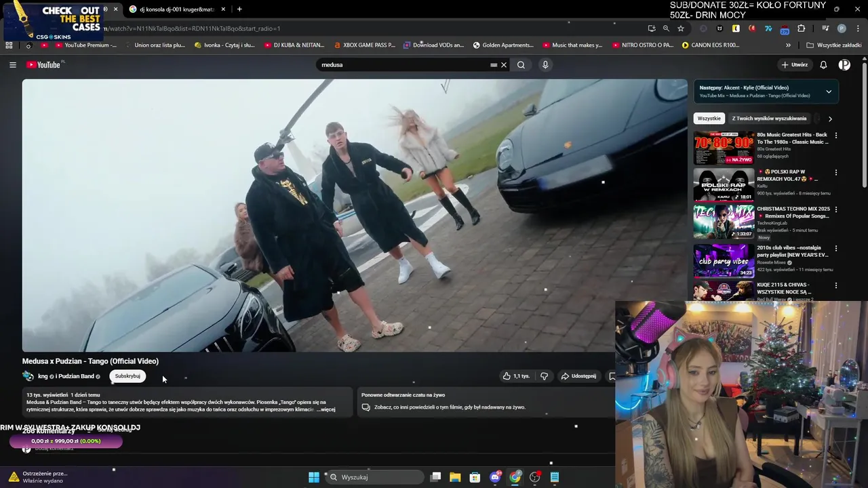The height and width of the screenshot is (488, 868).
Task: Clear the 'medusa' search text with X
Action: tap(504, 65)
